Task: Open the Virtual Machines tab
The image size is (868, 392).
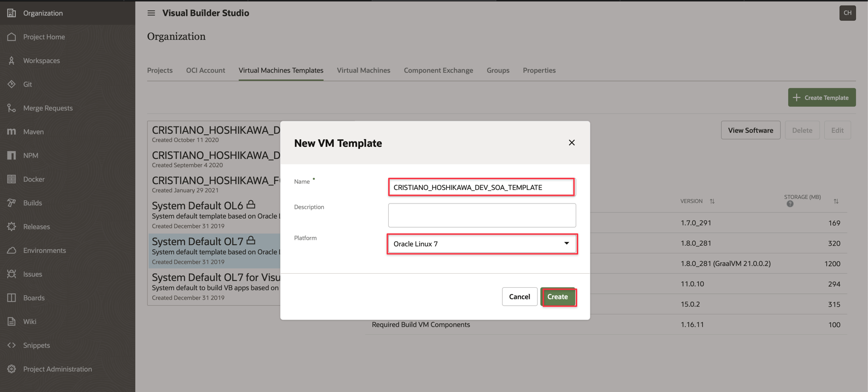Action: click(363, 70)
